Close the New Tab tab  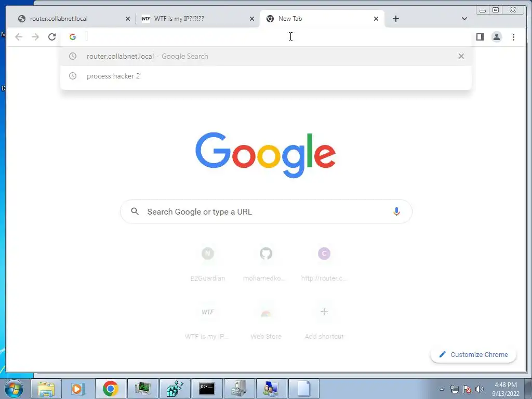coord(376,19)
